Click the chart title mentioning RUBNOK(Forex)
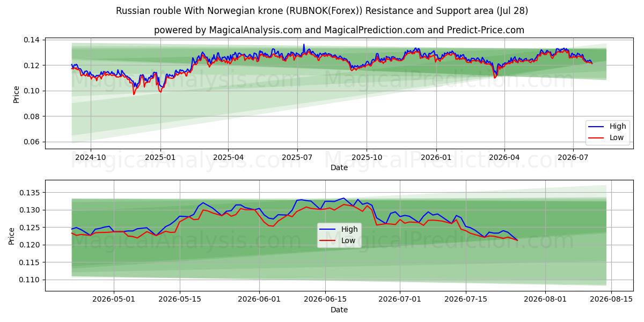 (322, 11)
